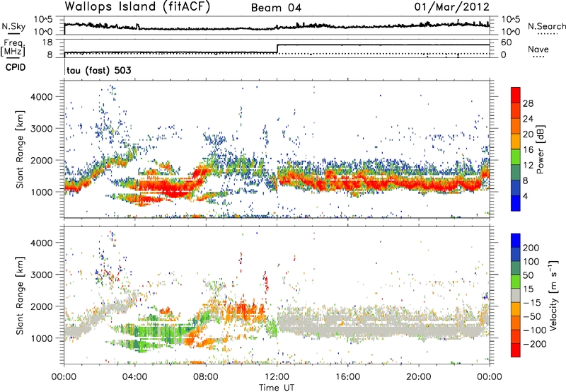
Task: Click the 'Freq. [MHz]' axis label
Action: tap(13, 48)
